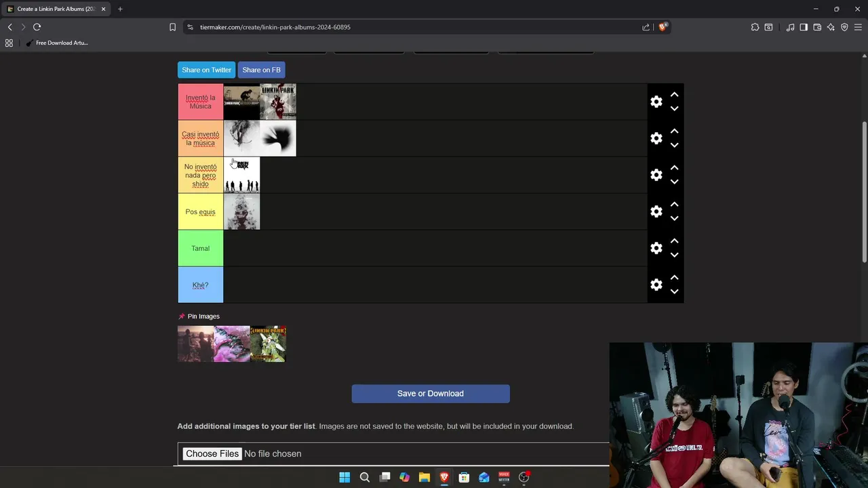Move 'Pos equis' row up

[x=674, y=205]
